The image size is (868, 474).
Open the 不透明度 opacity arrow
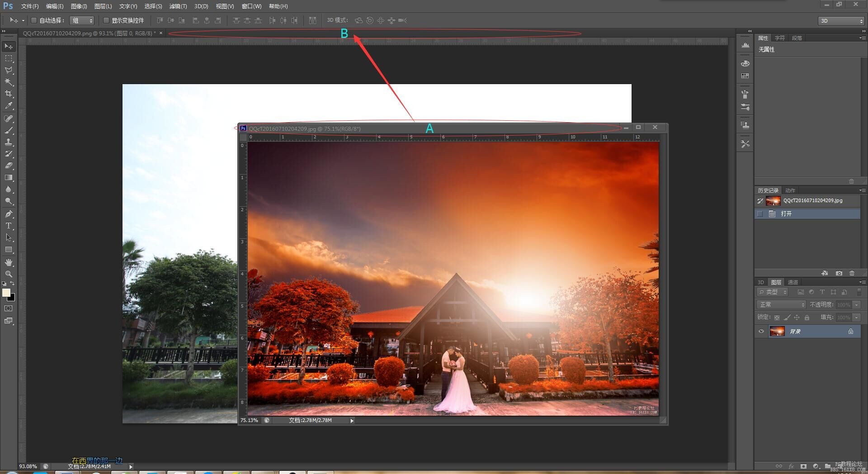point(856,305)
